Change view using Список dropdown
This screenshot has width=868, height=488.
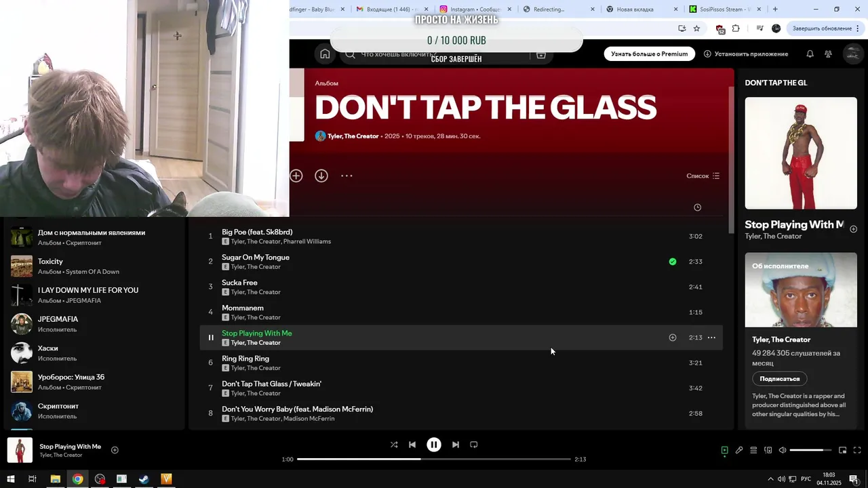point(703,176)
